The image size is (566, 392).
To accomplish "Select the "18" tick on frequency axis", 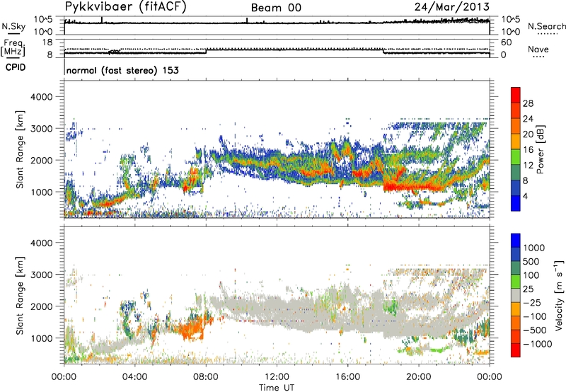I will click(47, 42).
